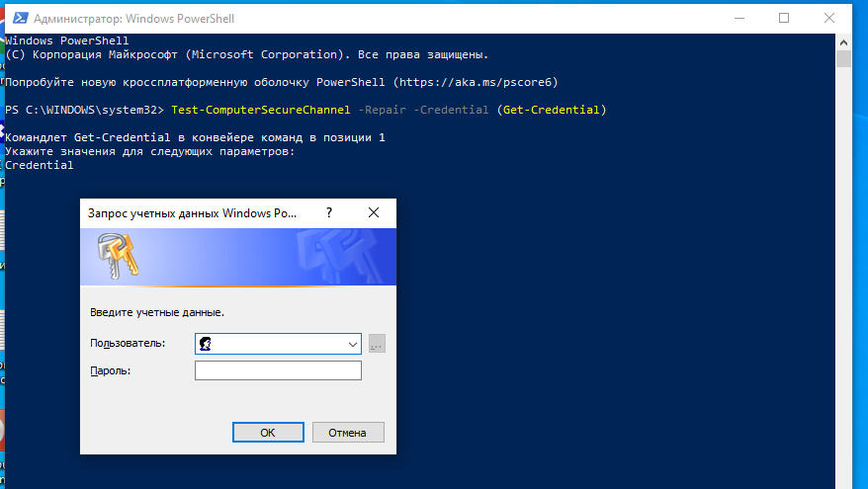868x489 pixels.
Task: Click the "Пользователь:" label
Action: tap(128, 344)
